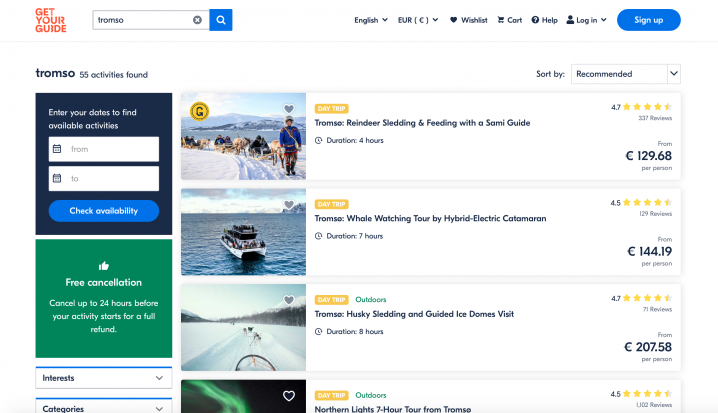Click the from date field
Image resolution: width=718 pixels, height=413 pixels.
tap(104, 149)
